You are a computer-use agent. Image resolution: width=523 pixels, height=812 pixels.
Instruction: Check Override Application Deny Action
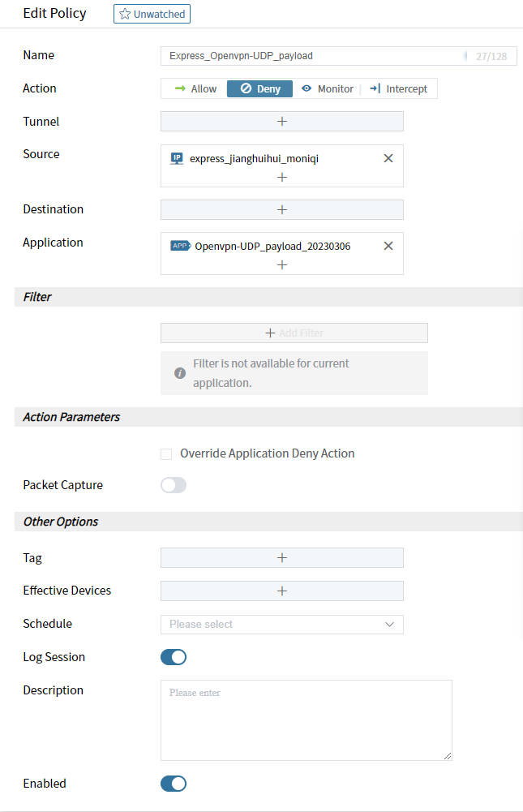pyautogui.click(x=166, y=454)
